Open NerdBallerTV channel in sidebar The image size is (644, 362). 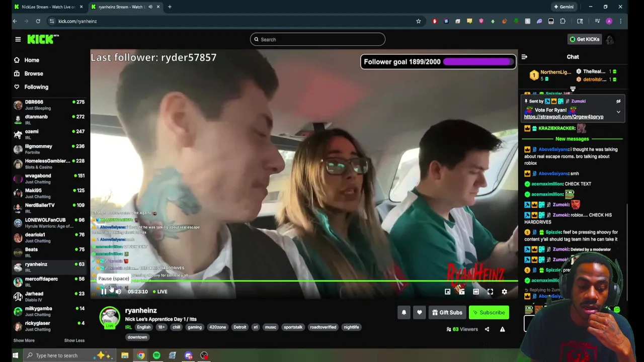[49, 208]
